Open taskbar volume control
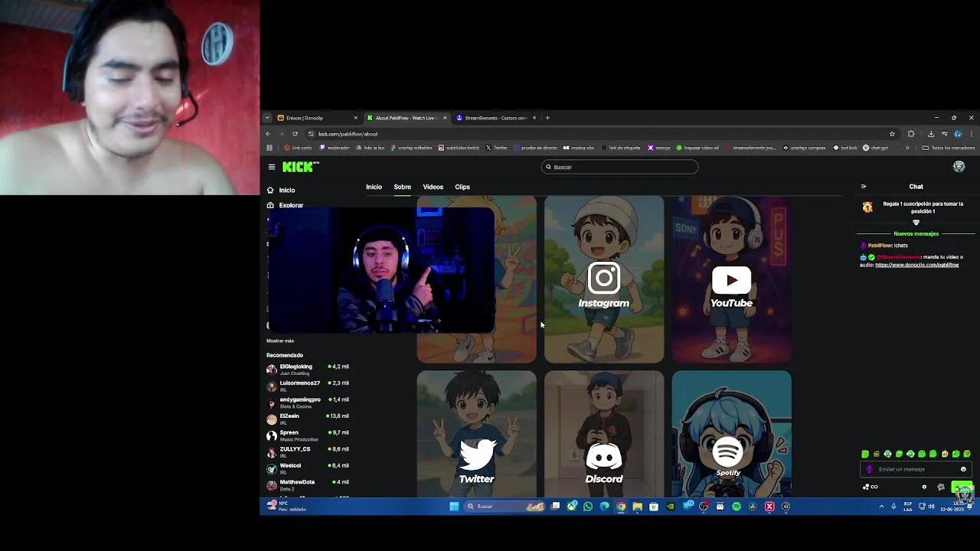Viewport: 980px width, 551px height. [x=931, y=507]
